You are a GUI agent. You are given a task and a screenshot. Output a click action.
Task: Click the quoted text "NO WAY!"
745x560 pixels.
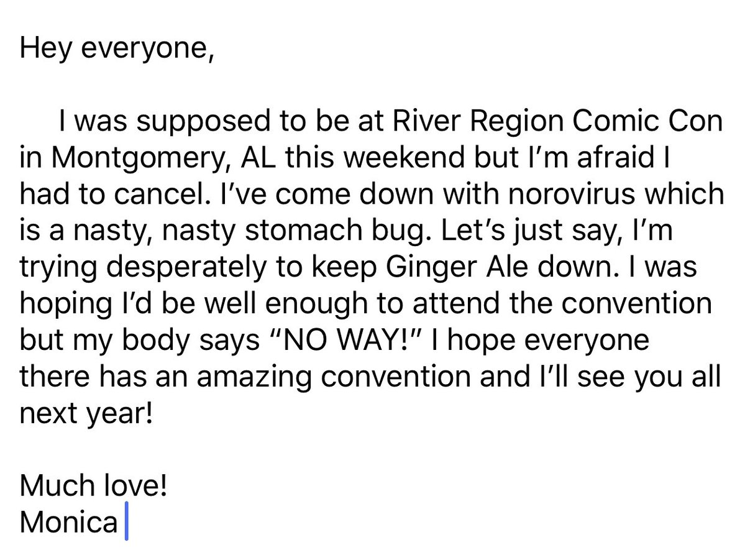pyautogui.click(x=346, y=339)
